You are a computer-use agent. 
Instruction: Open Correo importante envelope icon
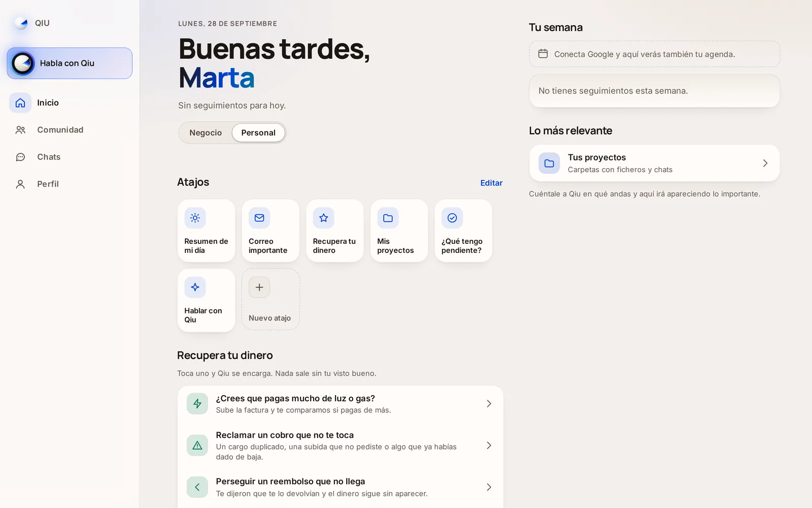click(x=259, y=218)
